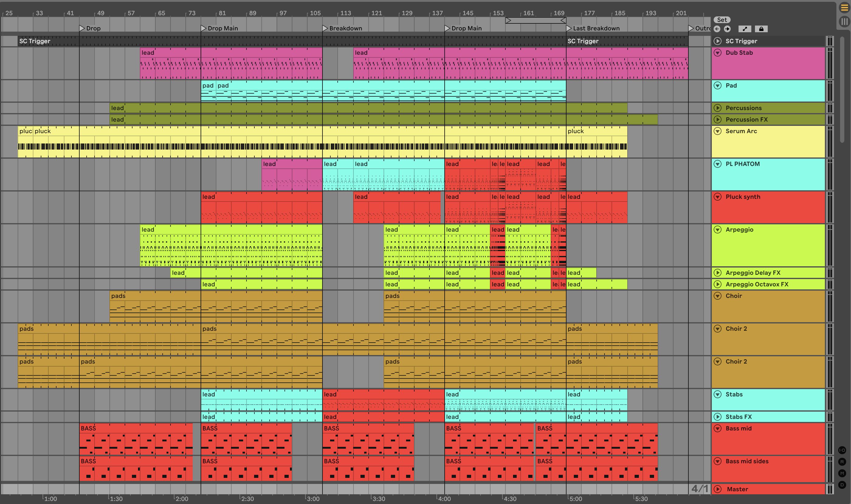
Task: Toggle Mixer section with M button
Action: point(842,473)
